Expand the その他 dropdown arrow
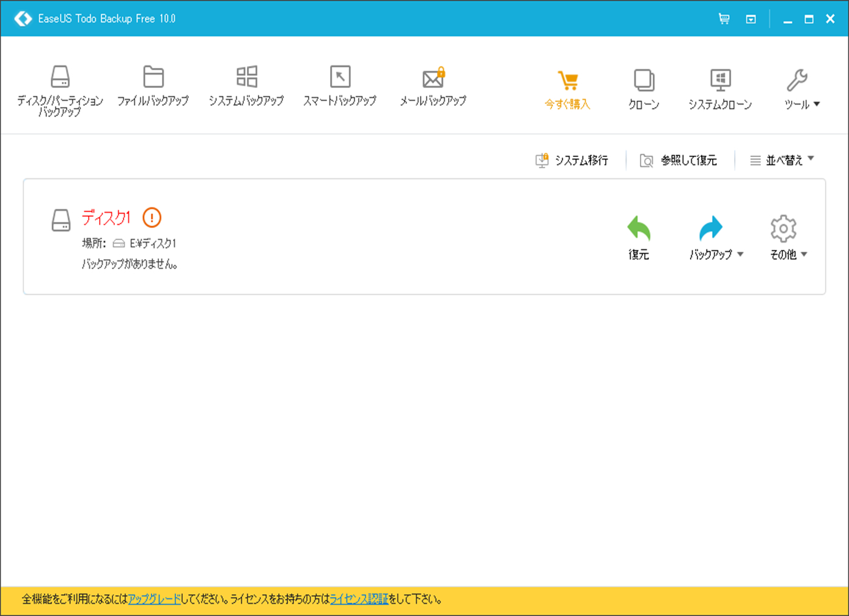 click(x=804, y=254)
